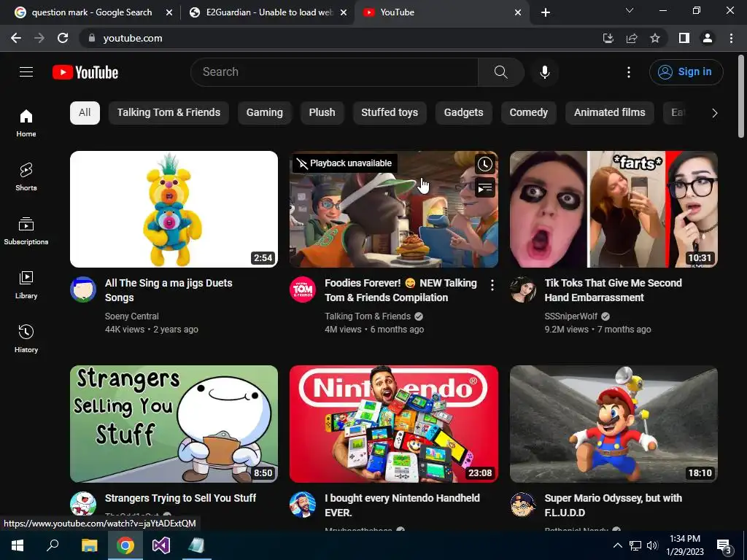Open I bought every Nintendo Handheld title
The image size is (747, 560).
pos(402,505)
